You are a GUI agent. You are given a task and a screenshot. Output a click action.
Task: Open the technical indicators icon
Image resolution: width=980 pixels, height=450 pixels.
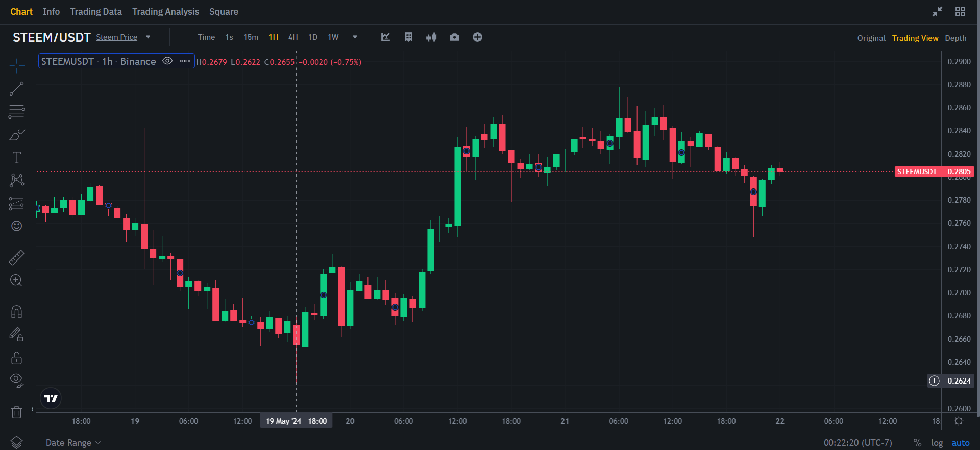point(385,37)
